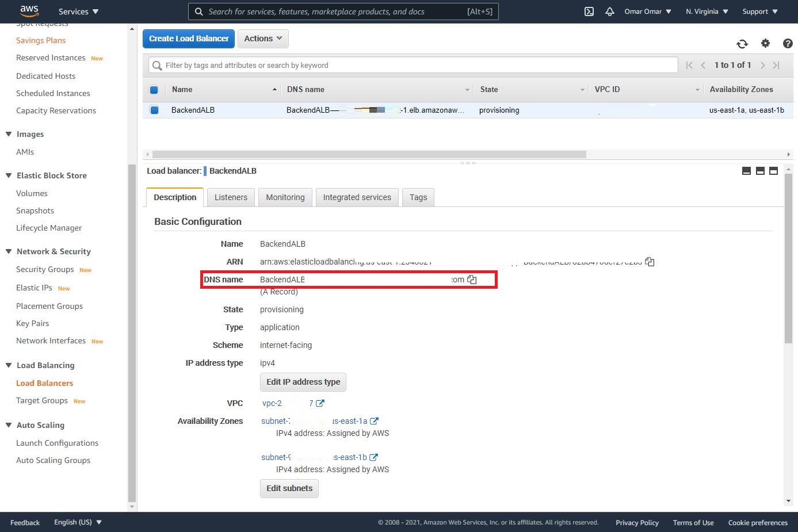This screenshot has width=798, height=532.
Task: Collapse the Elastic Block Store section
Action: point(9,175)
